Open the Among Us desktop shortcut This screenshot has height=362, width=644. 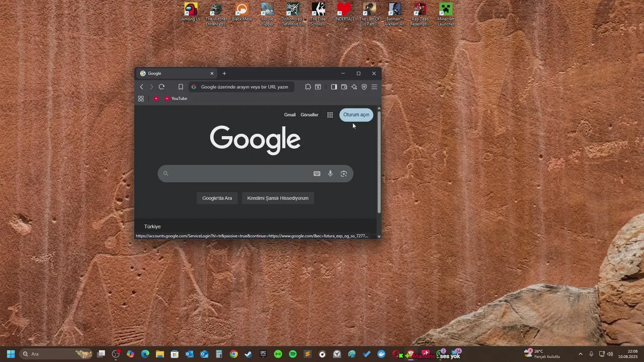click(191, 13)
